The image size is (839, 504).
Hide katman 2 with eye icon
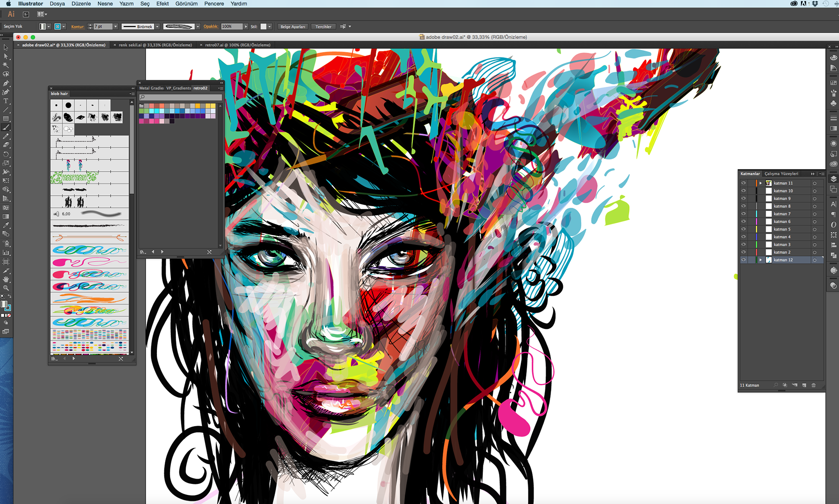tap(743, 252)
